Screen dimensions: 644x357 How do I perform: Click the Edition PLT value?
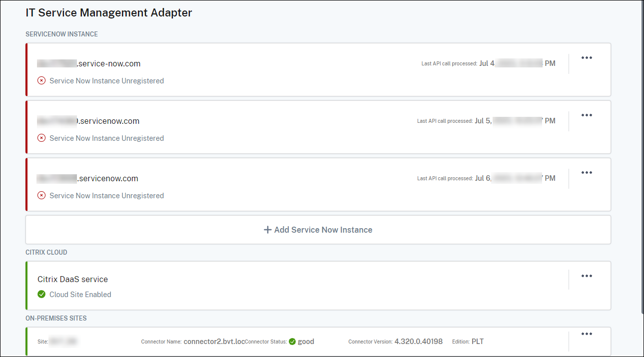(x=477, y=342)
